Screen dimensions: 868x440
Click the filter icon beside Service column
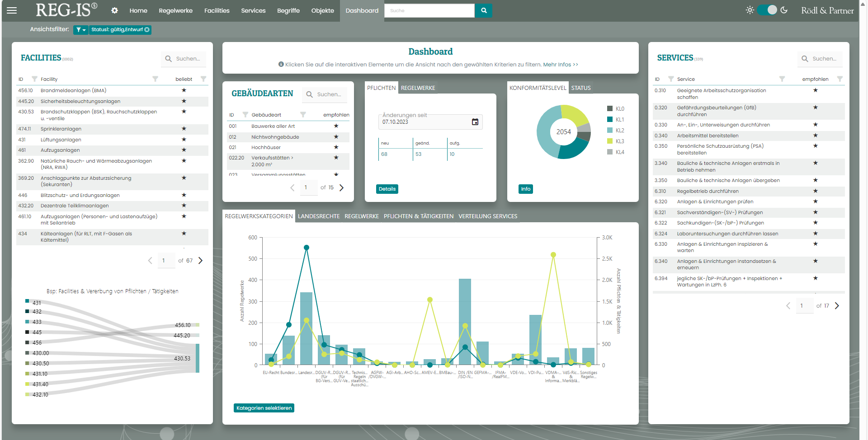[x=782, y=79]
